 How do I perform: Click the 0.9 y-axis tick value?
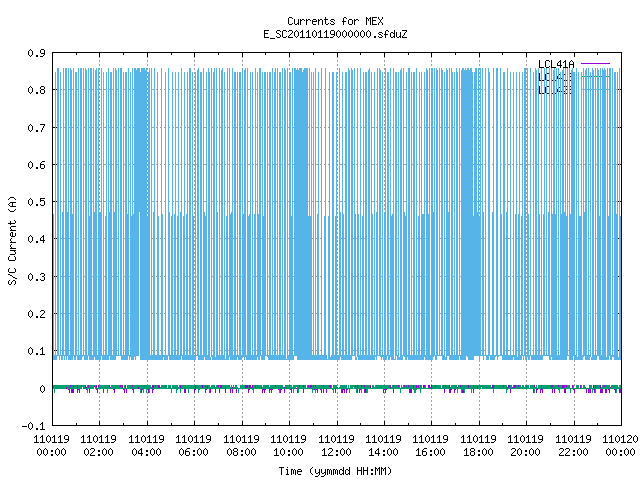pos(36,53)
